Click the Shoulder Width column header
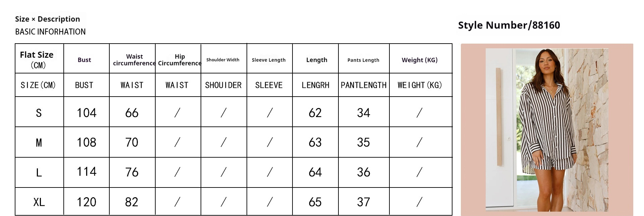The height and width of the screenshot is (216, 644). coord(223,60)
